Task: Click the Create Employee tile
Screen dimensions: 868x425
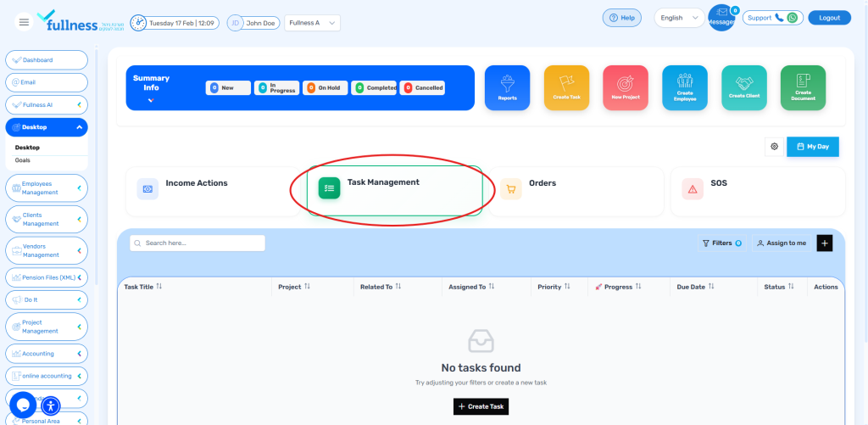Action: click(x=684, y=87)
